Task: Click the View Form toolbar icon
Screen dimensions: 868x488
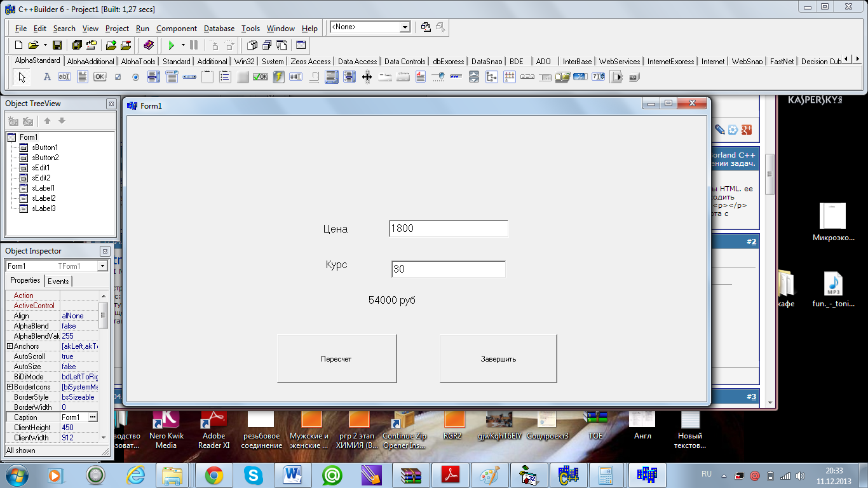Action: point(266,45)
